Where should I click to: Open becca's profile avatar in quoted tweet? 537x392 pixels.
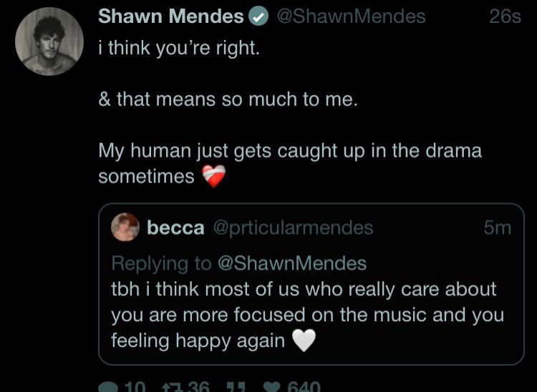125,227
